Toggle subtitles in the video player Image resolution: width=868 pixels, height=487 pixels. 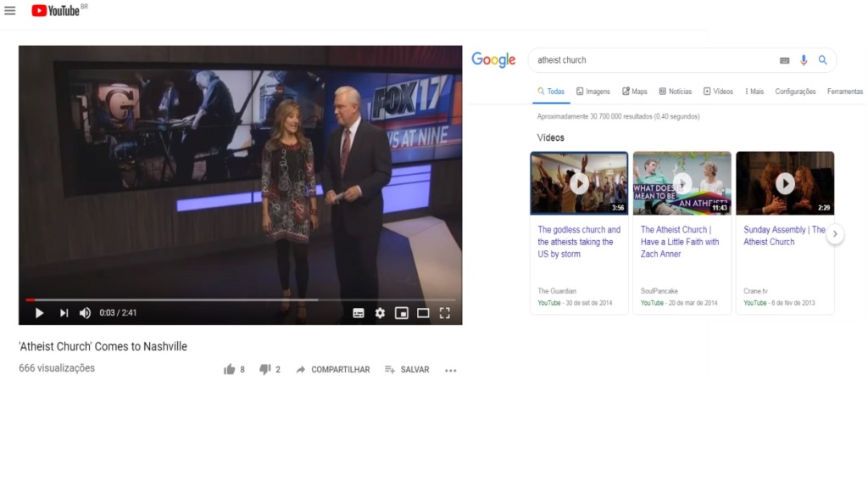359,314
